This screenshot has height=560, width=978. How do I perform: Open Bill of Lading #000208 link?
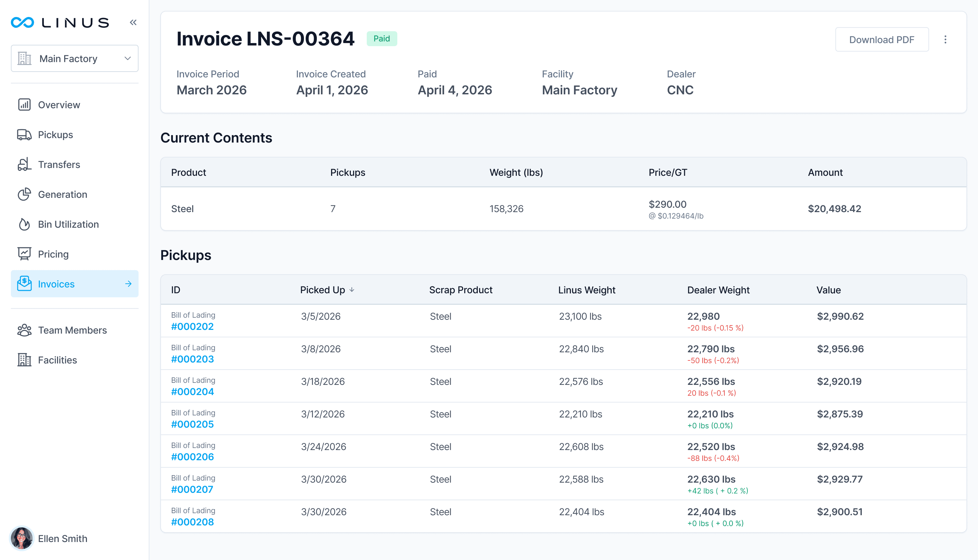click(192, 522)
